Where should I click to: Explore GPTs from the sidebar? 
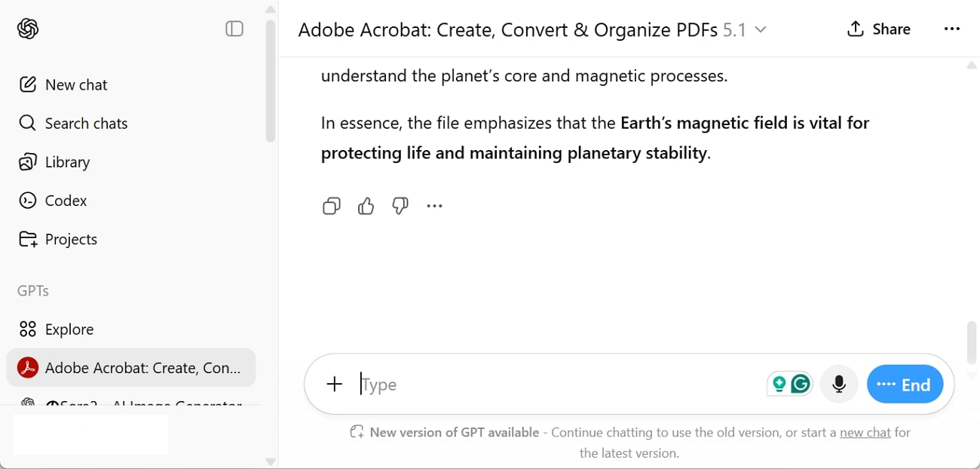click(x=68, y=329)
